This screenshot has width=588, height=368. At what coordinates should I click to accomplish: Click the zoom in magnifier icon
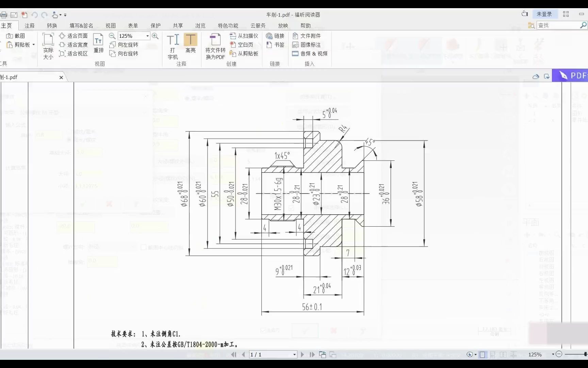point(155,36)
